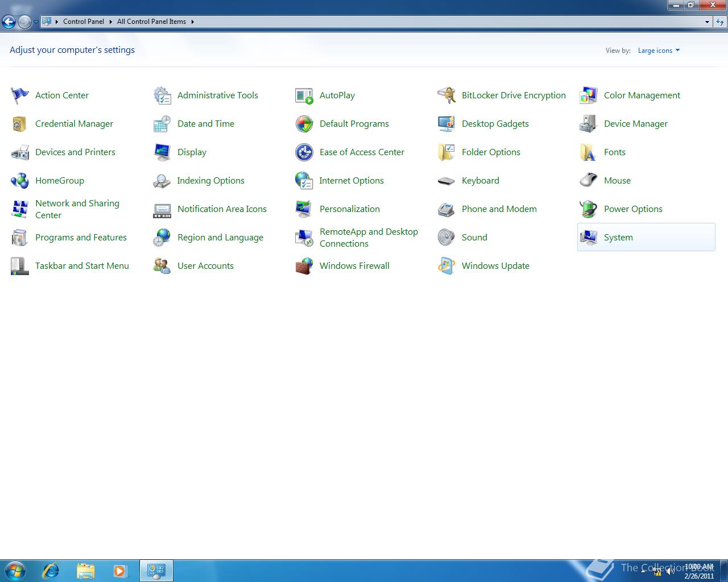728x582 pixels.
Task: Click the volume speaker tray icon
Action: pyautogui.click(x=671, y=571)
